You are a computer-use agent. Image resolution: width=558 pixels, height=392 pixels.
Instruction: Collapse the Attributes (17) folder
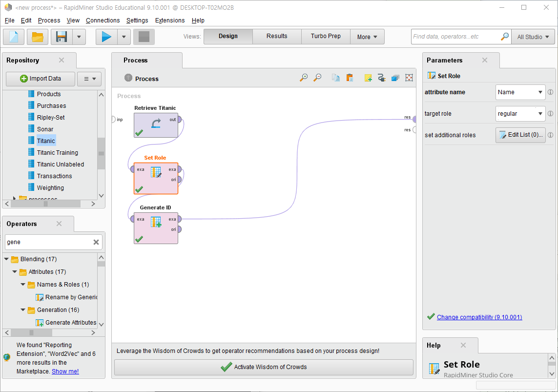(15, 272)
